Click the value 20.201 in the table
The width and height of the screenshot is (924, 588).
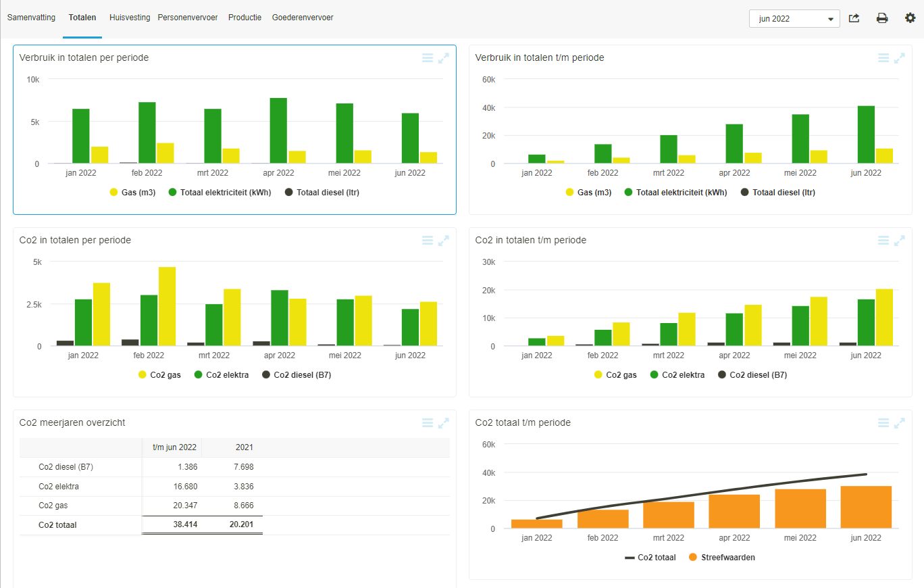click(241, 524)
